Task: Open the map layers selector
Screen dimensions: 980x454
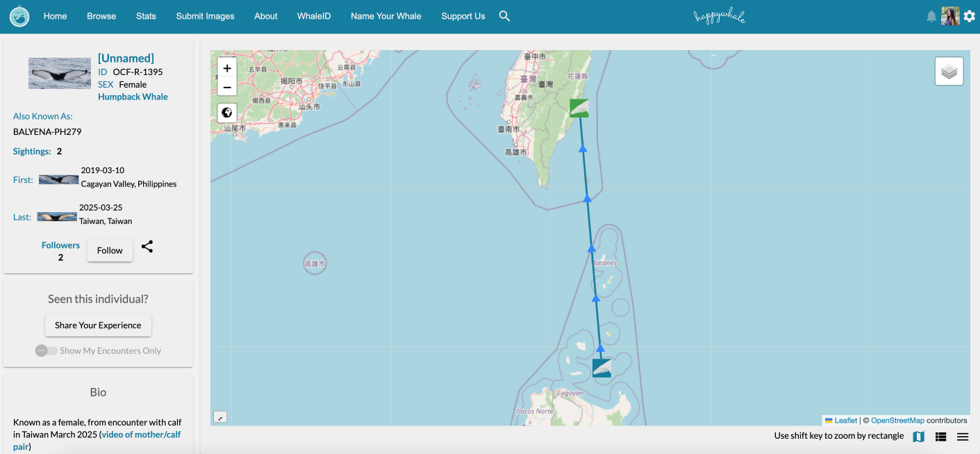Action: point(949,71)
